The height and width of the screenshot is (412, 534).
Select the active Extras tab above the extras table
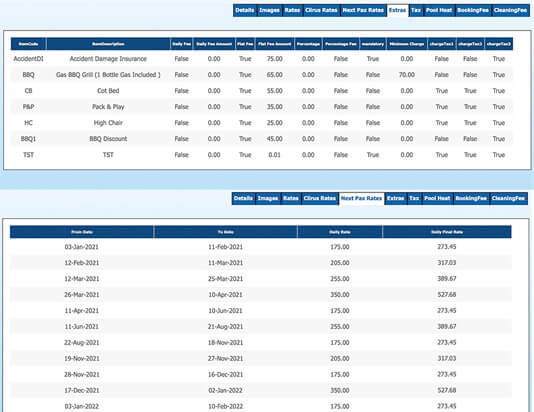click(x=397, y=10)
